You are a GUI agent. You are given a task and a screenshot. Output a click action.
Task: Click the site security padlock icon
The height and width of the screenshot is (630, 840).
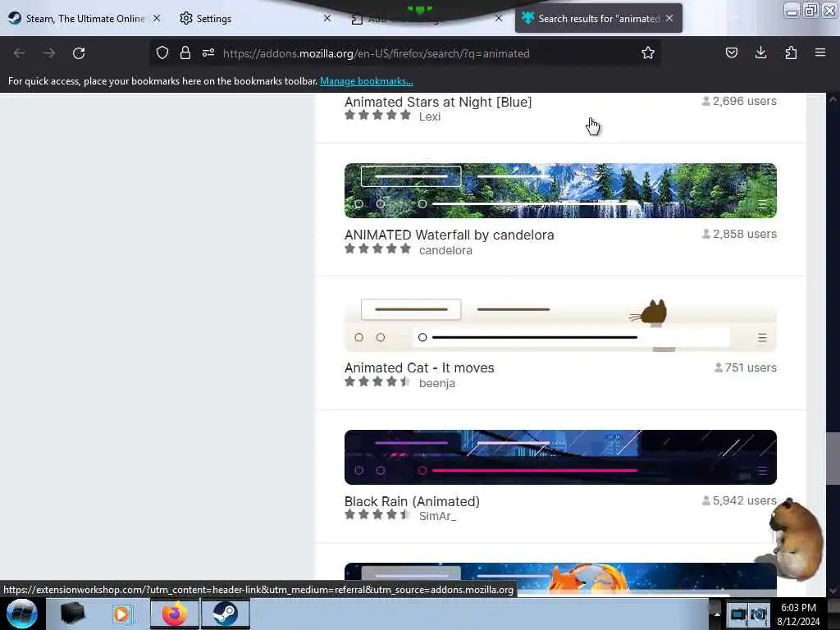coord(185,53)
